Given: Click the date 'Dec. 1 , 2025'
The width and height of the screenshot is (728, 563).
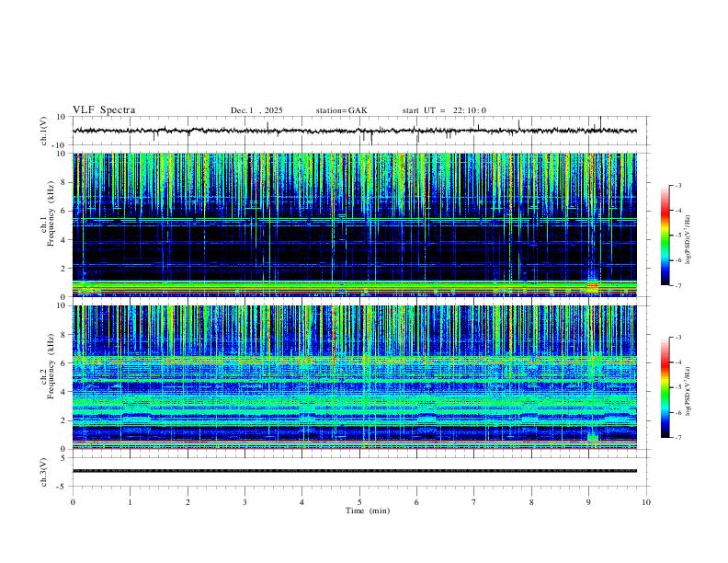Looking at the screenshot, I should pyautogui.click(x=256, y=110).
